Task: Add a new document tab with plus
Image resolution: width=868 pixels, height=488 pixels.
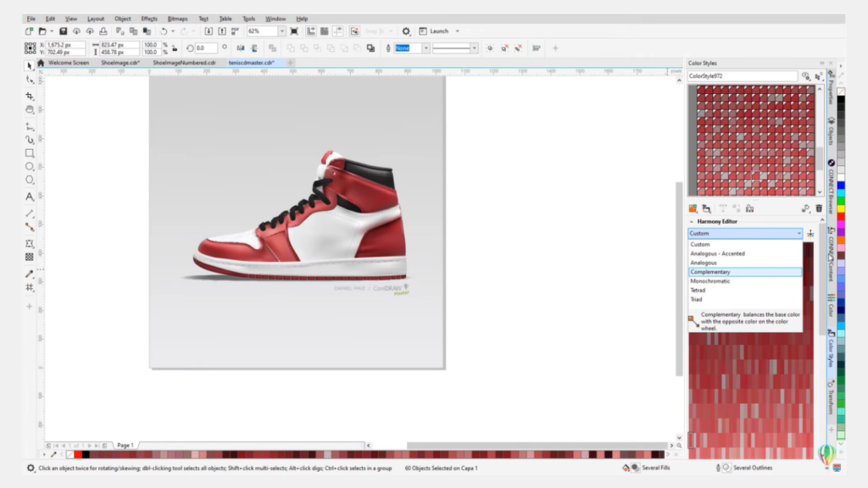Action: click(290, 63)
